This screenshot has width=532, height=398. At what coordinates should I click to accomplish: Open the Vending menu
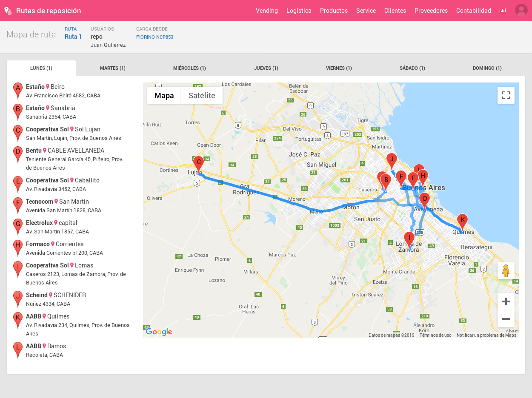(266, 11)
